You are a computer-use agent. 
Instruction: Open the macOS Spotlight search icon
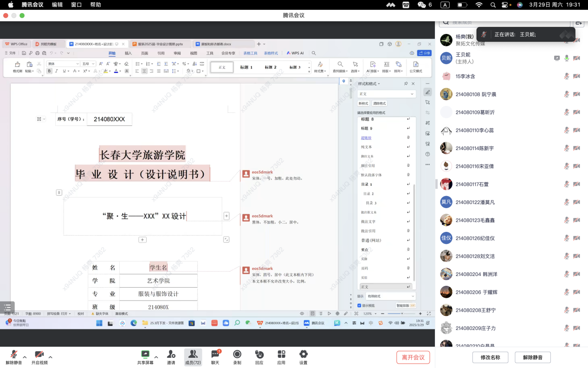point(493,5)
